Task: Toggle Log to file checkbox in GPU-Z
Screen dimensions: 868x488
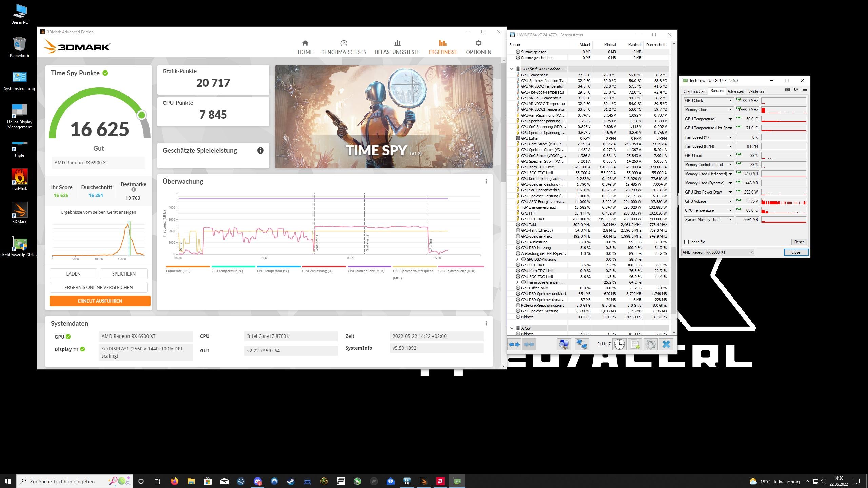Action: (687, 242)
